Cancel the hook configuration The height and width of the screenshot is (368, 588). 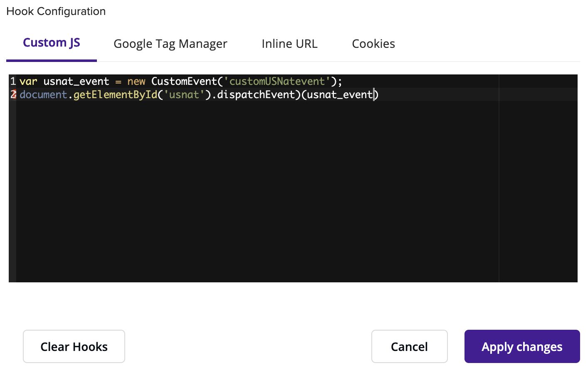(409, 346)
